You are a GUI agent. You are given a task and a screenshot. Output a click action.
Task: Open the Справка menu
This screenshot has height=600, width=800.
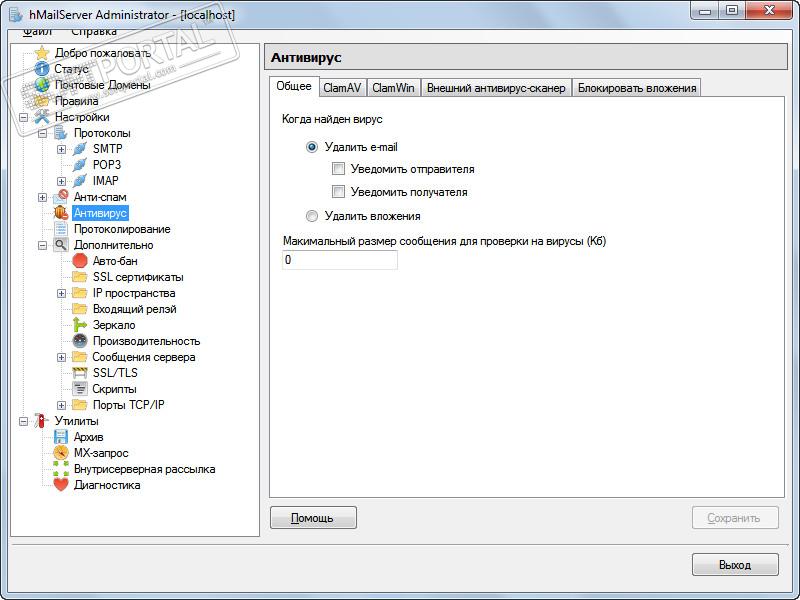pyautogui.click(x=94, y=32)
